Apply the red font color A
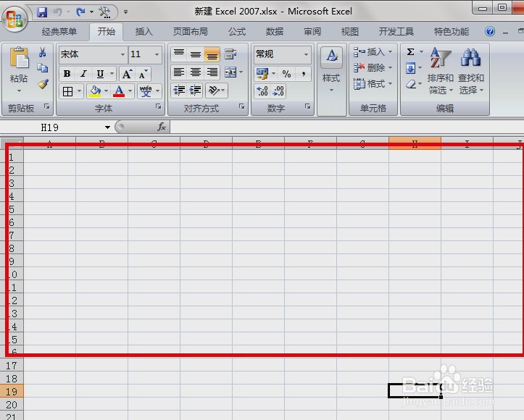The image size is (524, 420). coord(119,91)
